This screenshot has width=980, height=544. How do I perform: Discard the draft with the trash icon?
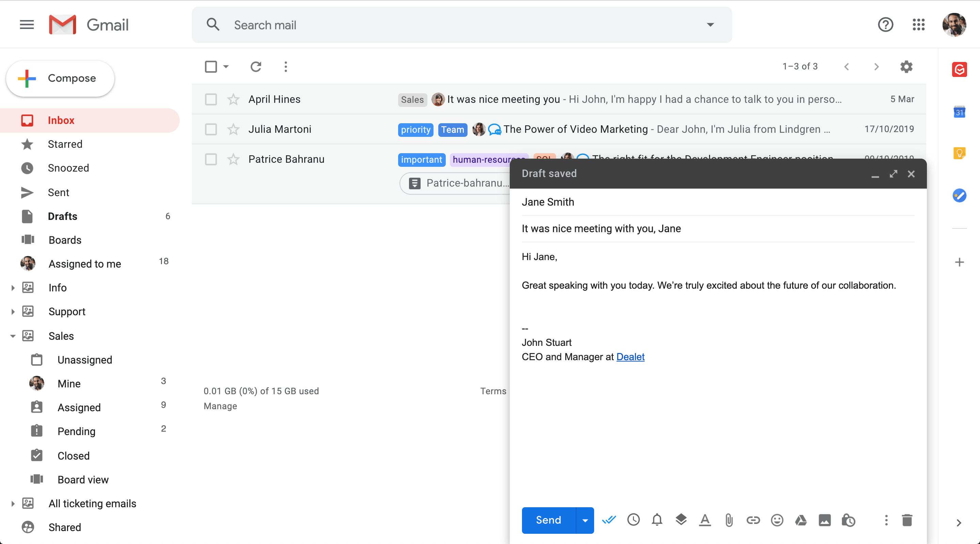click(x=907, y=520)
